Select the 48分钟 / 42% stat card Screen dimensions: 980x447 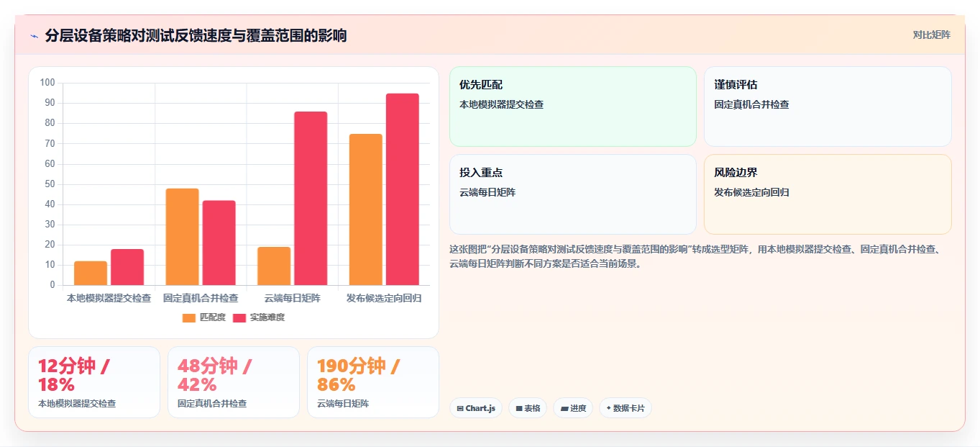[x=234, y=382]
